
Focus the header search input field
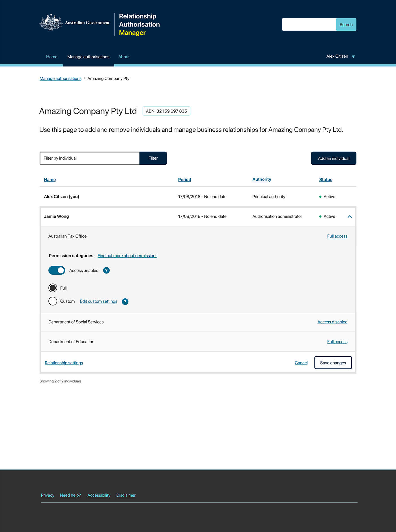pyautogui.click(x=309, y=25)
